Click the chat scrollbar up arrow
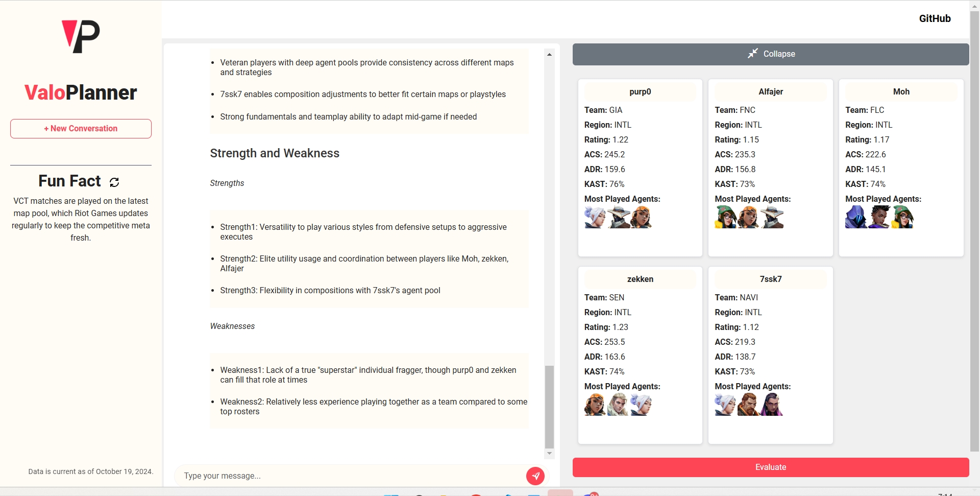 549,54
